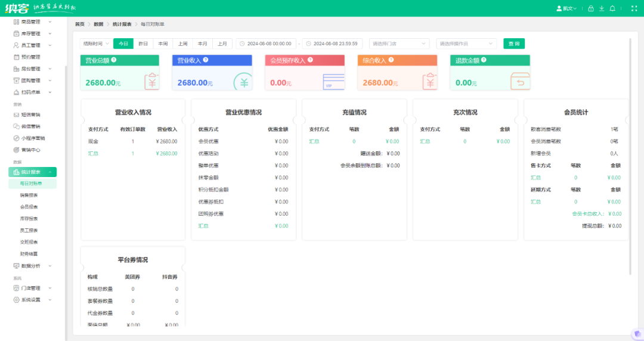Viewport: 644px width, 341px height.
Task: Click the lock screen icon in header
Action: point(590,8)
